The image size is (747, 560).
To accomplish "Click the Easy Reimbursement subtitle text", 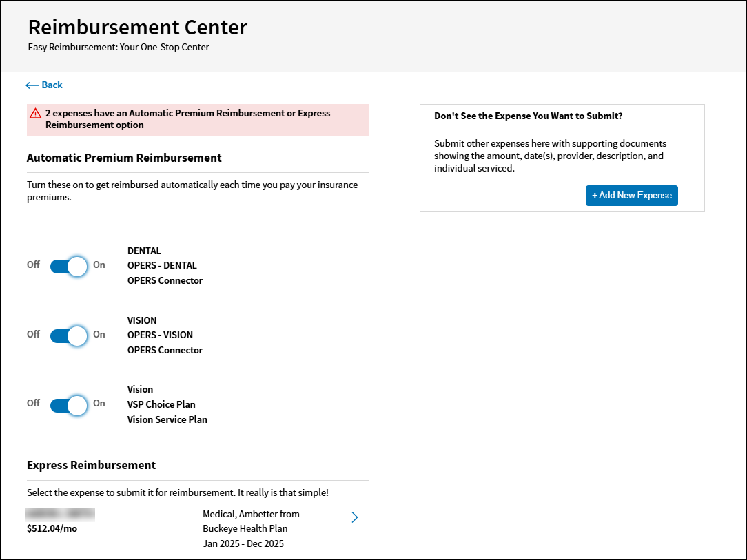I will 119,47.
